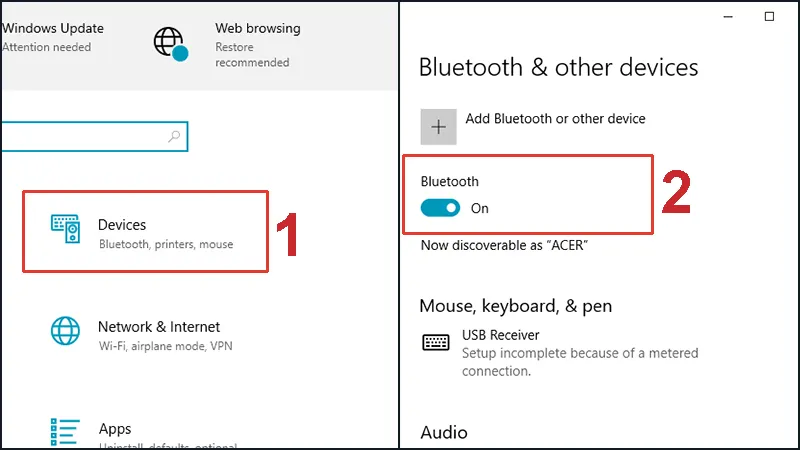Open the Apps settings category
Viewport: 800px width, 450px height.
115,429
